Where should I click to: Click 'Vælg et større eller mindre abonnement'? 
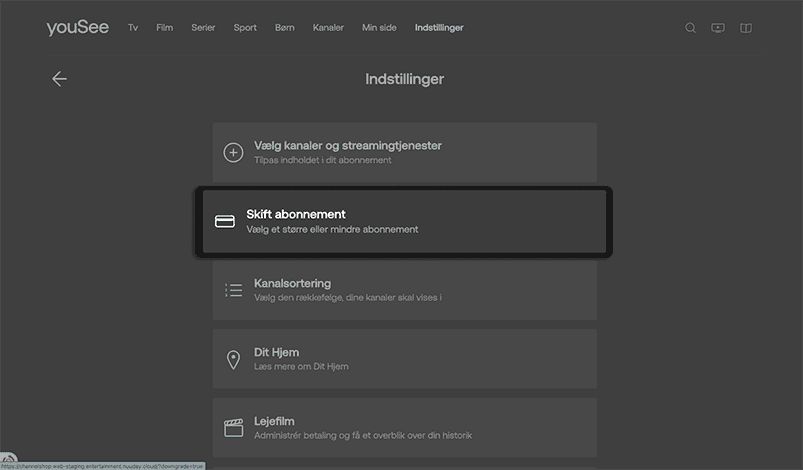click(332, 229)
